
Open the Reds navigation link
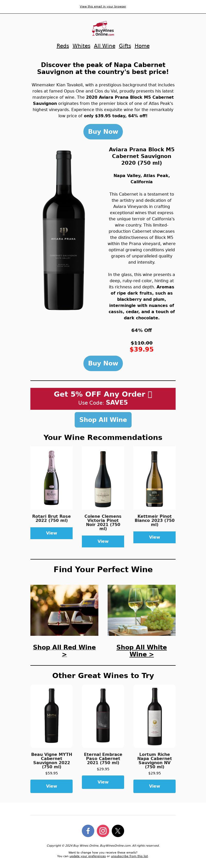[63, 46]
